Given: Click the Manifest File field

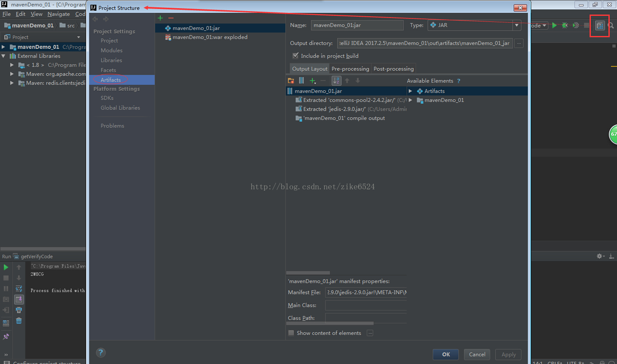Looking at the screenshot, I should pyautogui.click(x=366, y=292).
